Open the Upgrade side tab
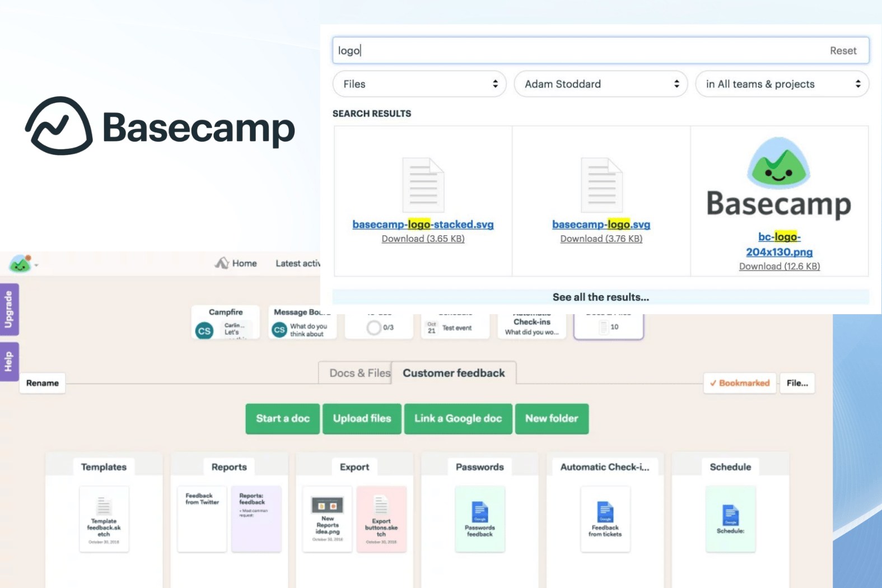This screenshot has width=882, height=588. point(10,310)
